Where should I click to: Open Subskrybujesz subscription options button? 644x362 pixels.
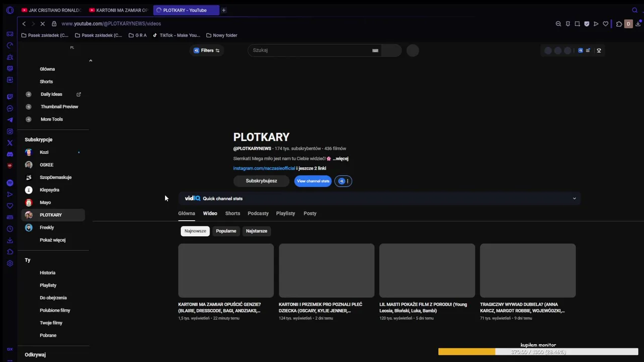[261, 181]
